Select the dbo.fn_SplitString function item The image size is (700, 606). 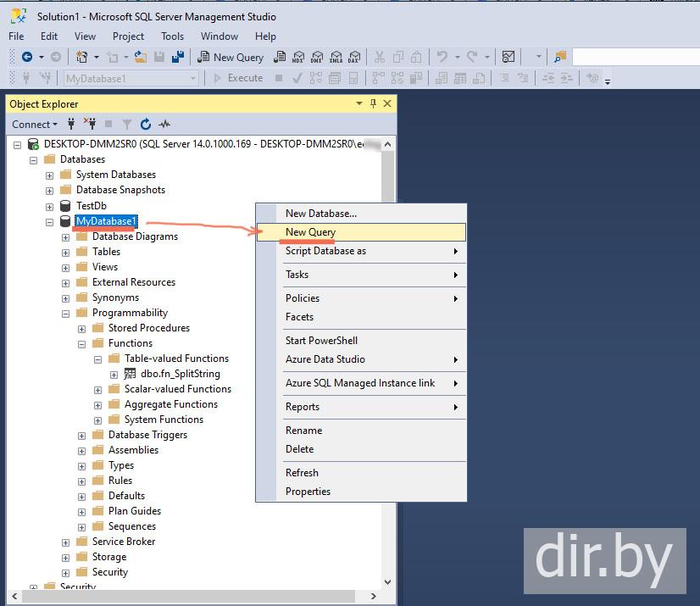point(180,374)
